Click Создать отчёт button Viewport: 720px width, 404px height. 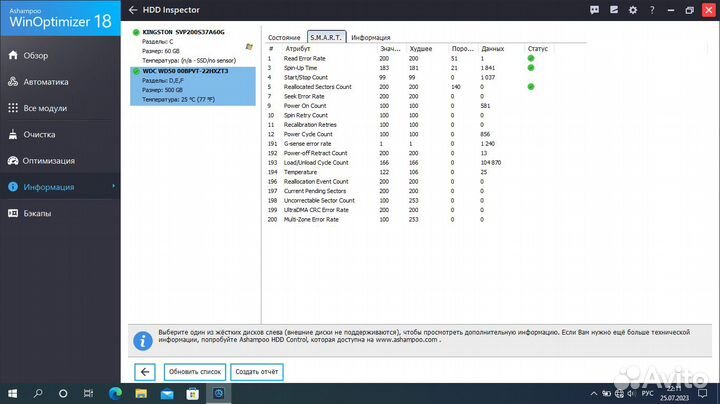(257, 372)
